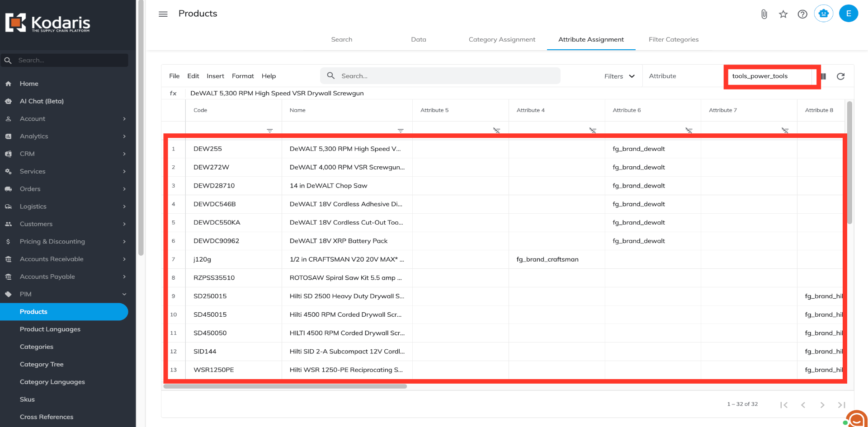
Task: Open the Filters dropdown
Action: point(619,76)
